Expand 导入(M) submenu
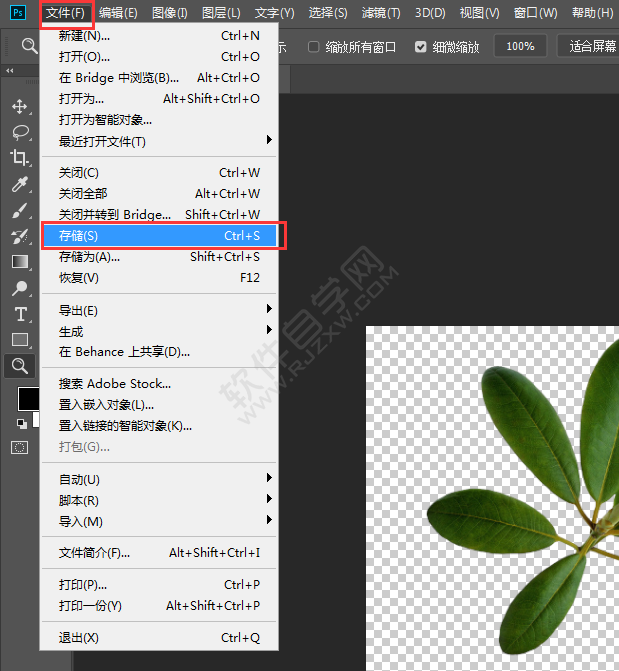The image size is (619, 671). [159, 521]
